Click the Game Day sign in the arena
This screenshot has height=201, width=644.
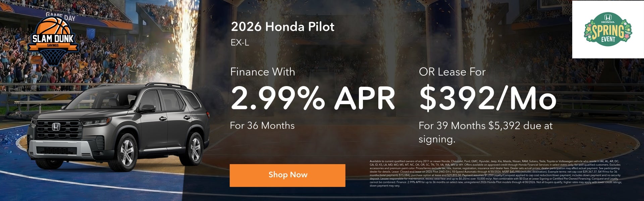[x=60, y=15]
